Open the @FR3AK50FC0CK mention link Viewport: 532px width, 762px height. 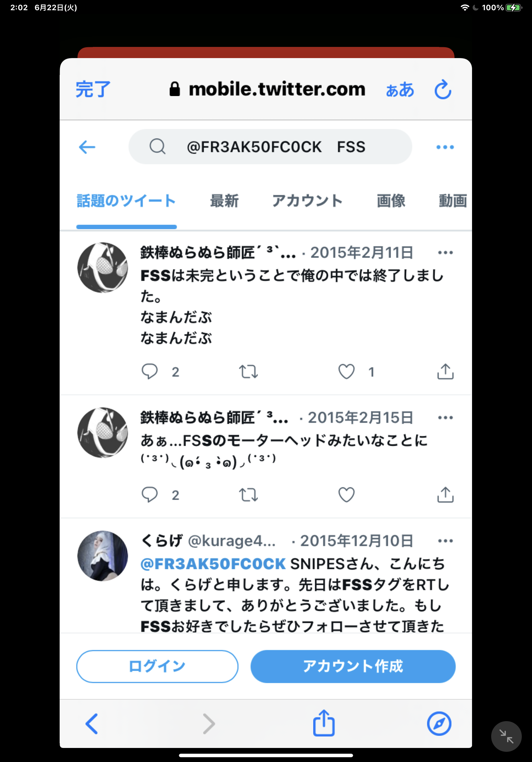pos(213,564)
